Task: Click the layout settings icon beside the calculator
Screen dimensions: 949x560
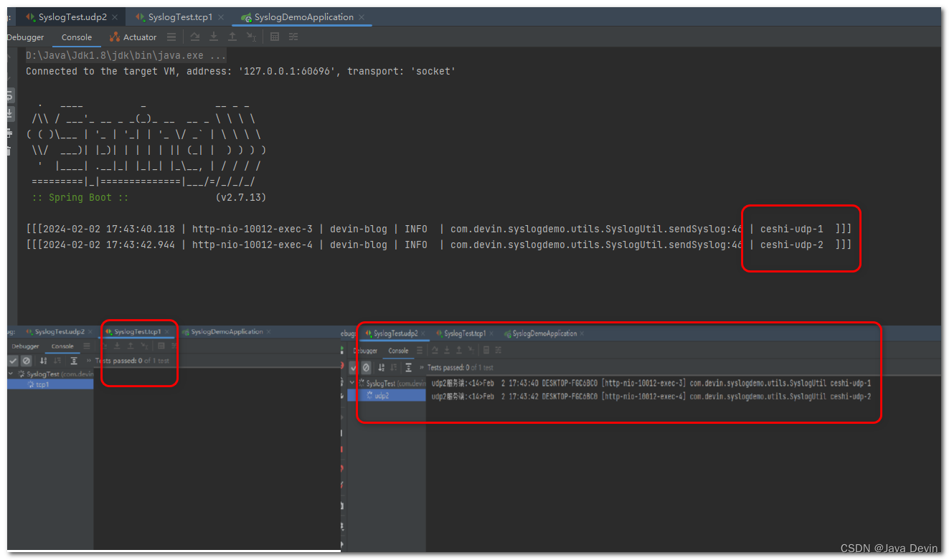Action: [293, 37]
